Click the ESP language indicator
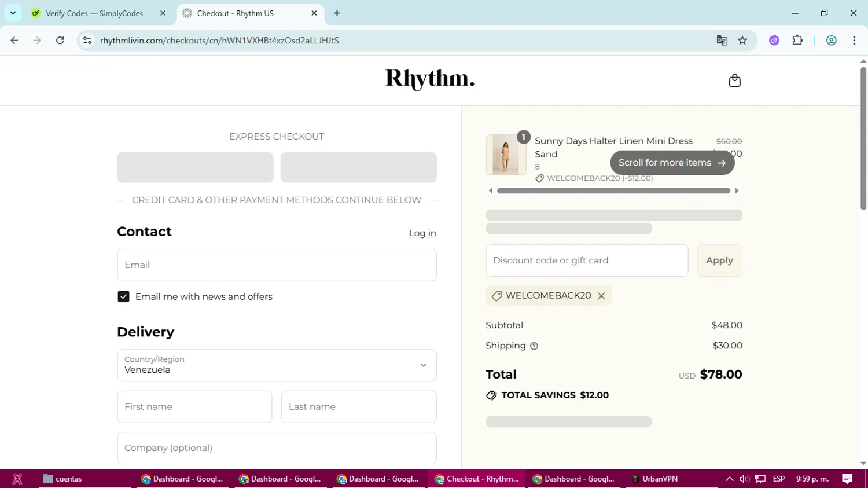 (x=779, y=479)
